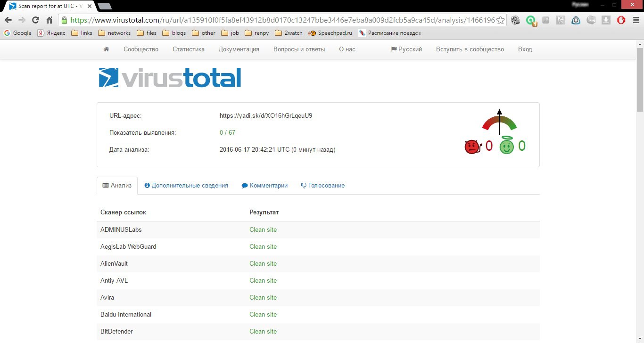644x343 pixels.
Task: Click Clean site result for BitDefender
Action: [263, 331]
